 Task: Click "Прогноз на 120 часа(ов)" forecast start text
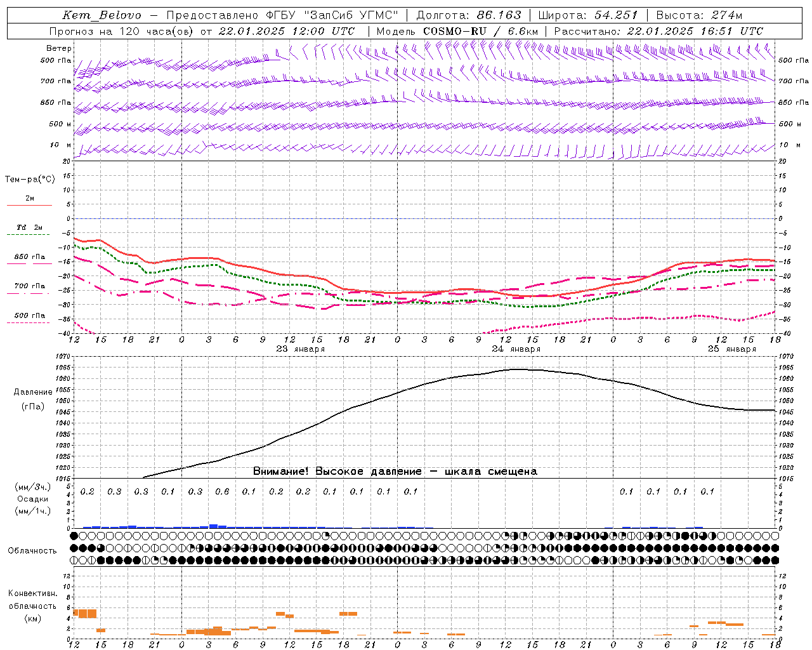tap(121, 31)
